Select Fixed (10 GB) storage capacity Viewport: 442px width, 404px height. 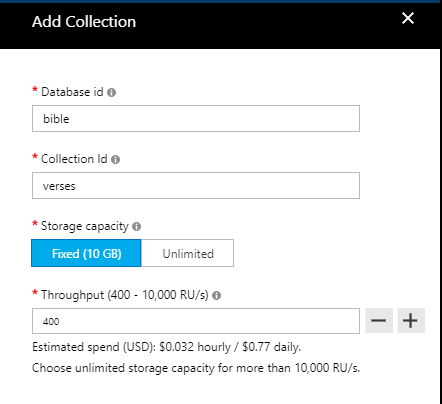click(x=86, y=253)
